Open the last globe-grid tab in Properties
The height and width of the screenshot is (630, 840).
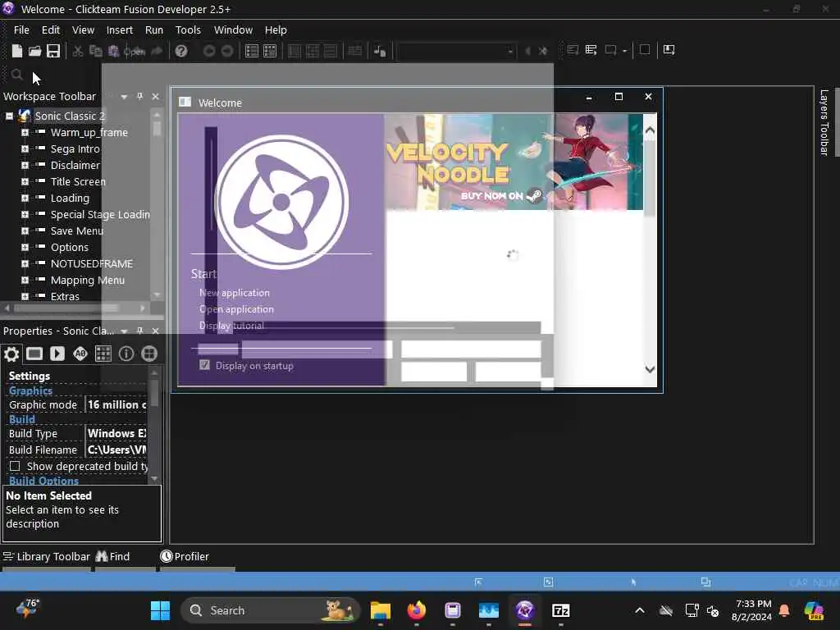[x=149, y=354]
